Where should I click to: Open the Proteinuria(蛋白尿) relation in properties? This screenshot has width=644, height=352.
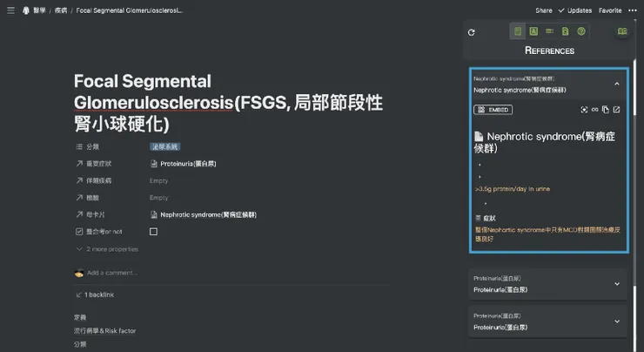(184, 164)
